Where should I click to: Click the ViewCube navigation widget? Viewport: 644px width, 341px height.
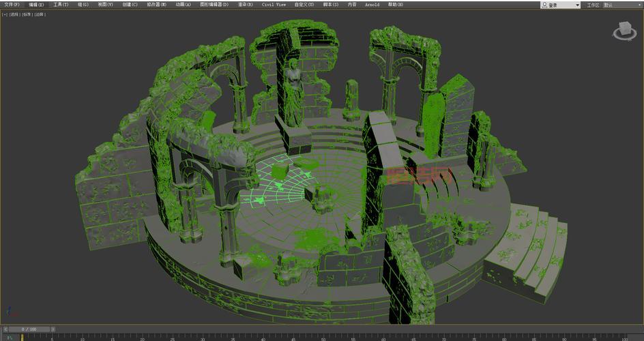[622, 30]
